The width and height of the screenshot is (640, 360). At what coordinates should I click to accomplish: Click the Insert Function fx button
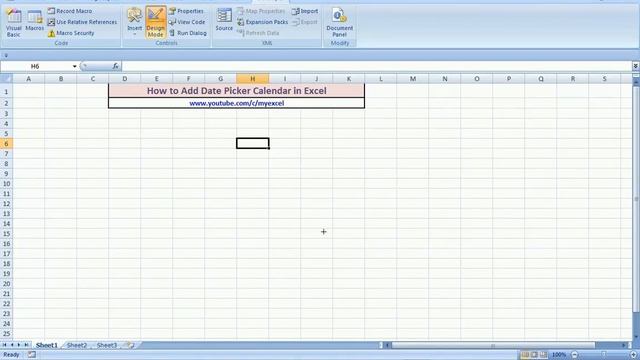pyautogui.click(x=116, y=66)
